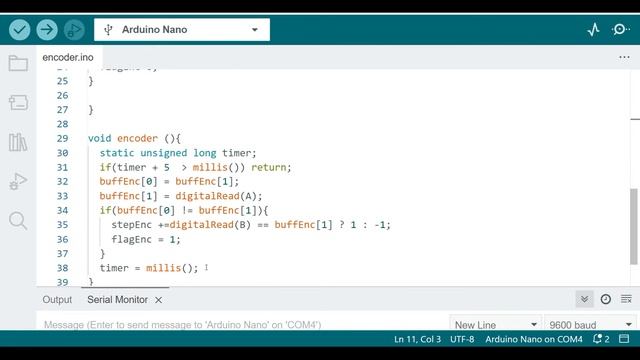
Task: Select the Serial Monitor tab
Action: (117, 300)
